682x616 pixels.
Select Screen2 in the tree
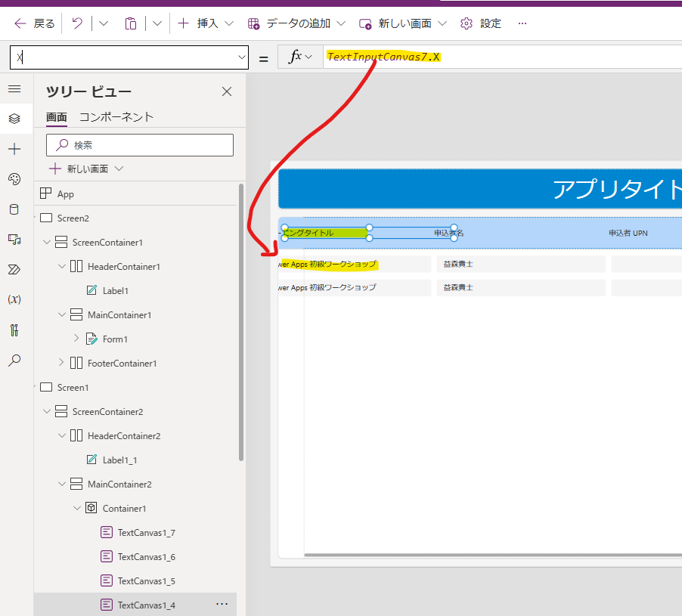[x=73, y=218]
